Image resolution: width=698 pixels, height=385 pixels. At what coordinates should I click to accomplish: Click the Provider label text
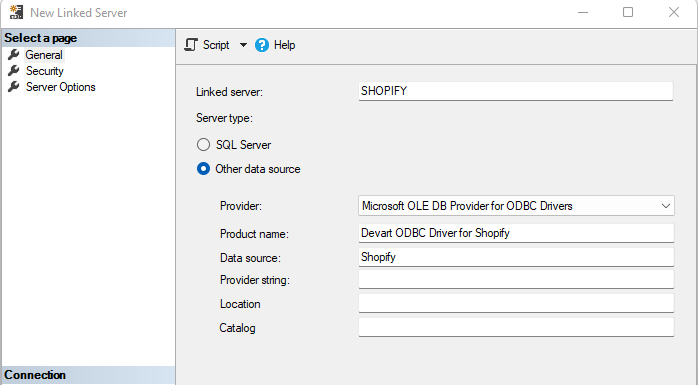click(x=241, y=206)
